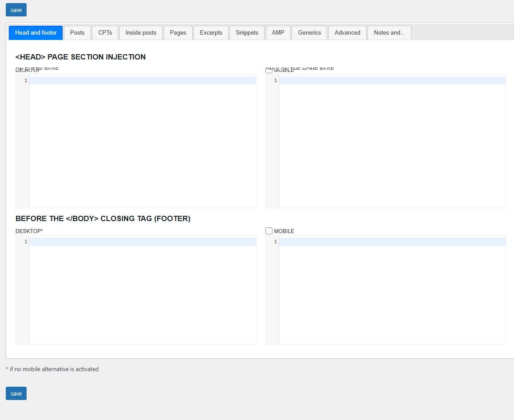Open the Excerpts tab
This screenshot has height=420, width=514.
coord(211,32)
